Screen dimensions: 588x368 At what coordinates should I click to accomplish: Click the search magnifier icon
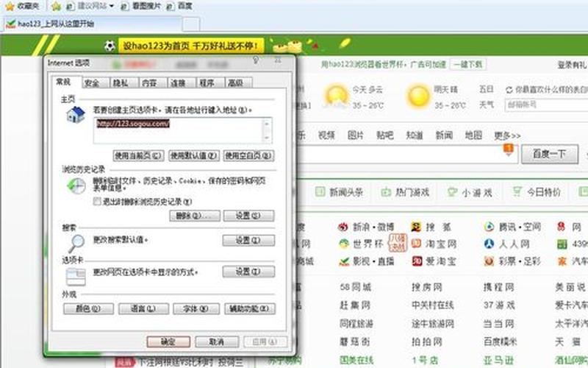76,244
